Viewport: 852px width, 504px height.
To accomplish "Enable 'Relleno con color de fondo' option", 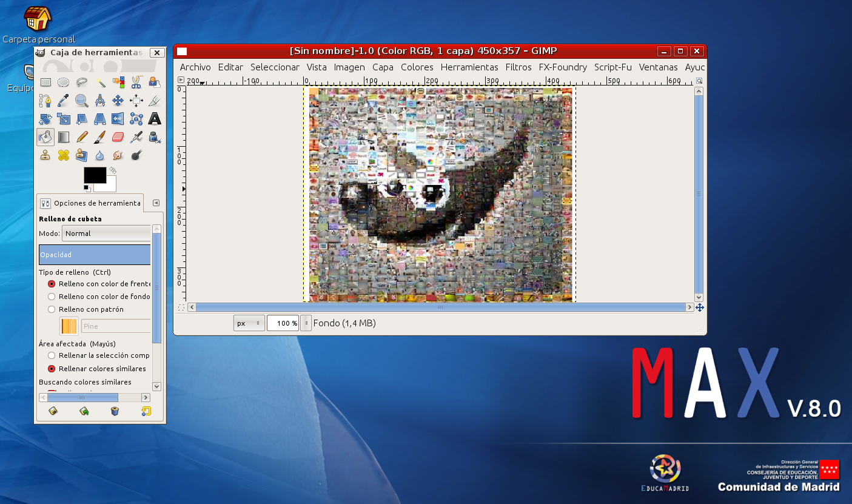I will [x=52, y=297].
